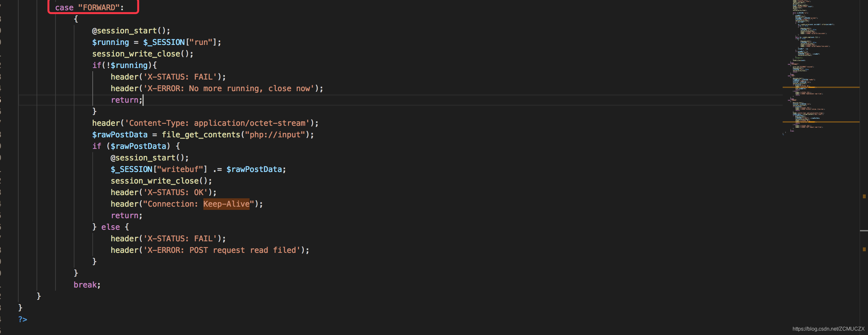Click "header('X-STATUS: FAIL');" under if(!$running)
This screenshot has width=868, height=335.
[x=168, y=77]
